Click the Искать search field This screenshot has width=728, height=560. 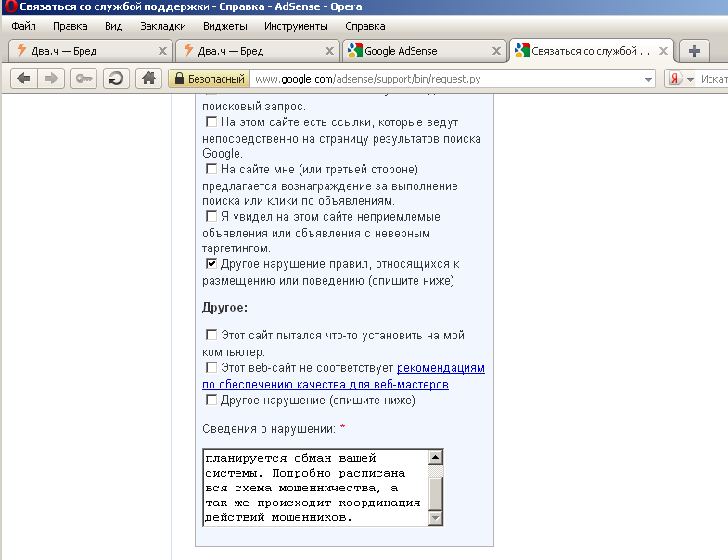[x=713, y=79]
